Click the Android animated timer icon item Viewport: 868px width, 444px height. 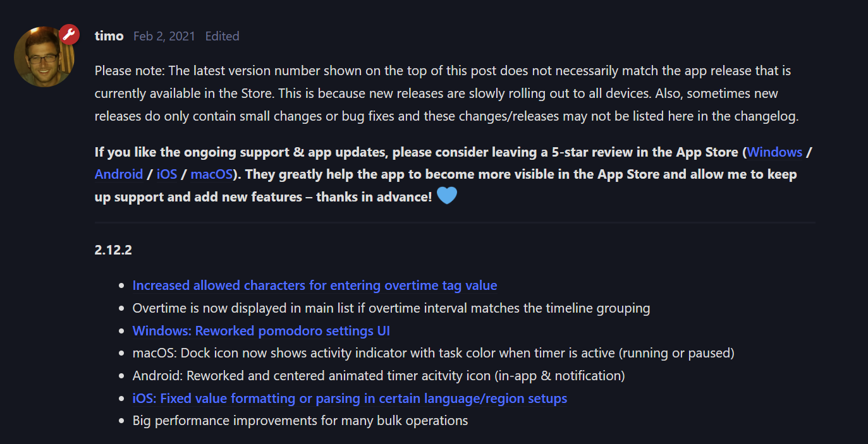point(378,376)
